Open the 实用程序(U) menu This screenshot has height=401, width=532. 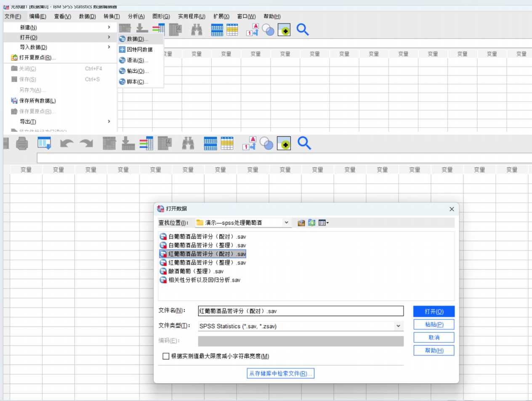tap(192, 16)
